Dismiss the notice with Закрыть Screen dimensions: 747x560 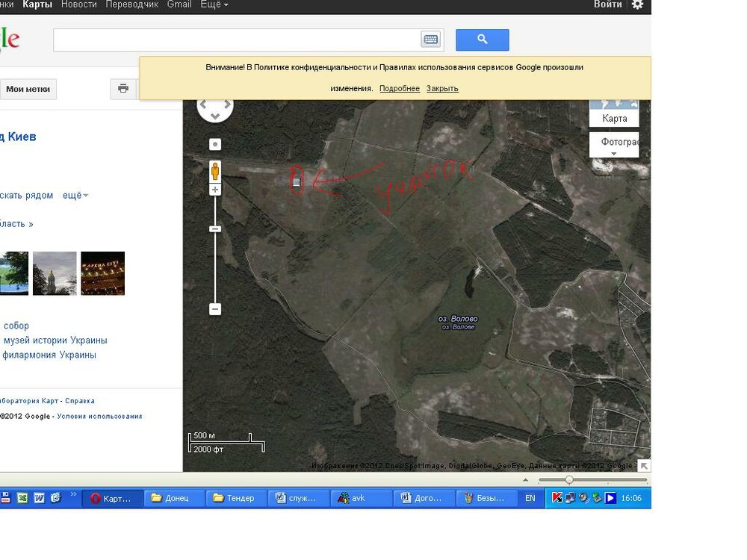point(442,89)
